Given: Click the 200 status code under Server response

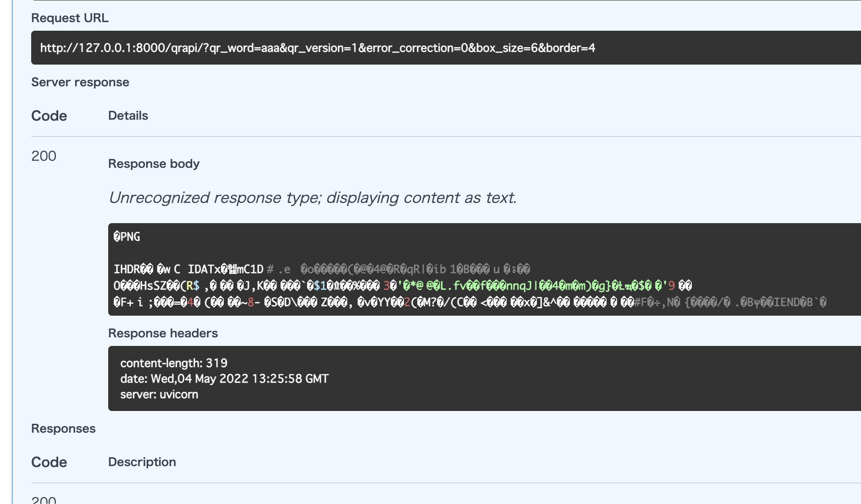Looking at the screenshot, I should (44, 156).
